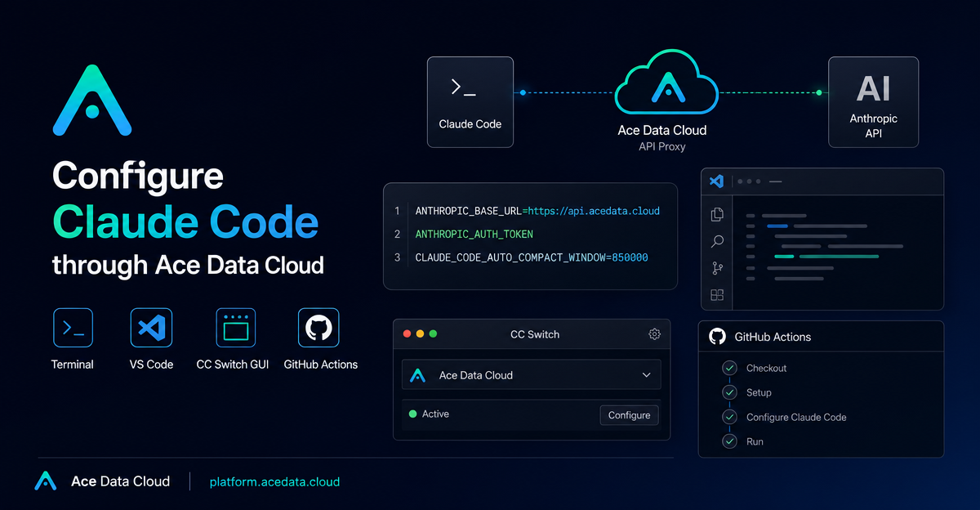Click Ace logo in CC Switch provider dropdown

tap(417, 375)
